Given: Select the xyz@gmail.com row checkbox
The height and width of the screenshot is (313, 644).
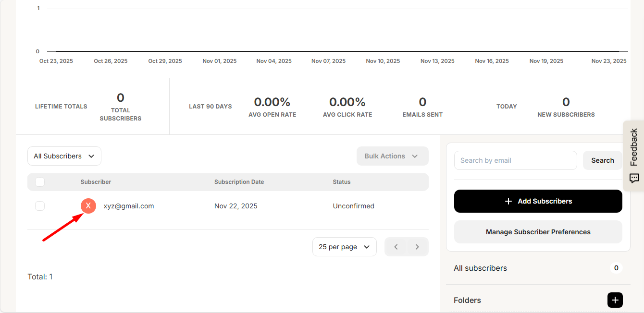Looking at the screenshot, I should coord(40,206).
